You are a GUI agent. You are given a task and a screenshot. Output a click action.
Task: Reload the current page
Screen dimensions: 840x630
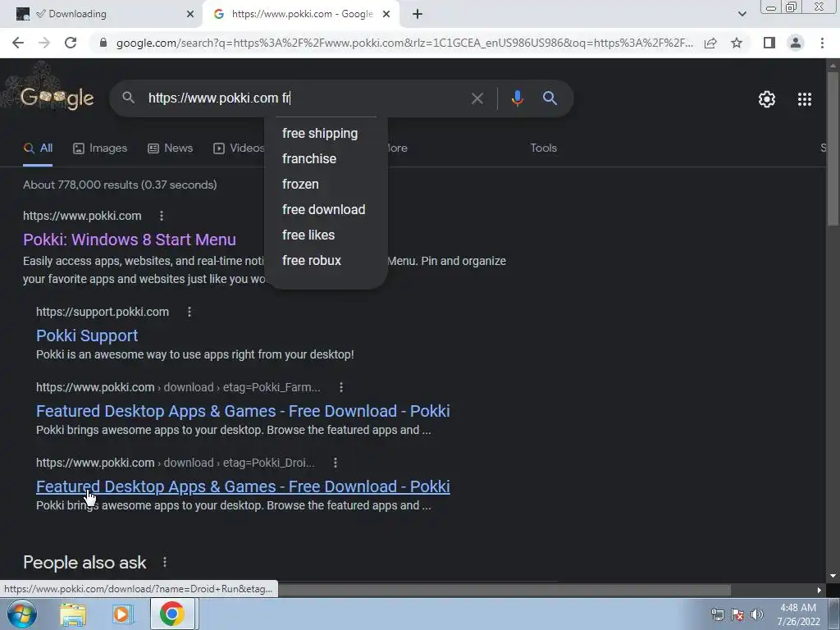tap(71, 43)
